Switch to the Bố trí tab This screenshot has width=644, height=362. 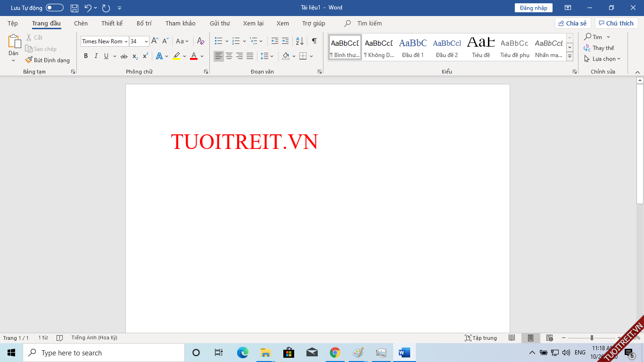pos(144,24)
